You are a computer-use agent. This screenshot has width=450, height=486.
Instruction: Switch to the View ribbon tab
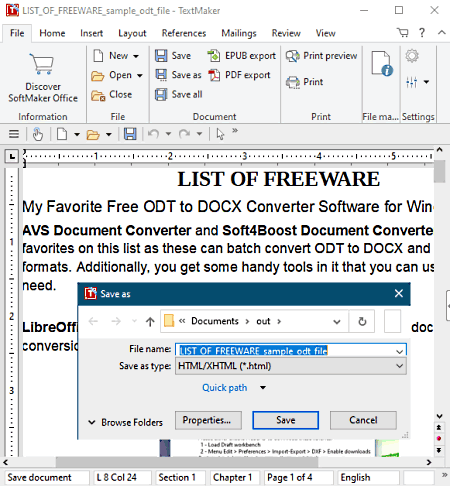click(326, 33)
